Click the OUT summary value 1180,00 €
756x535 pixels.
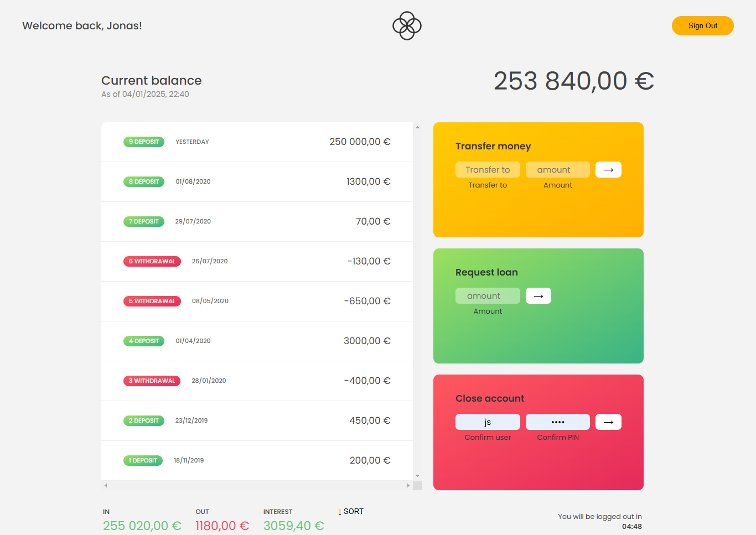pyautogui.click(x=222, y=526)
